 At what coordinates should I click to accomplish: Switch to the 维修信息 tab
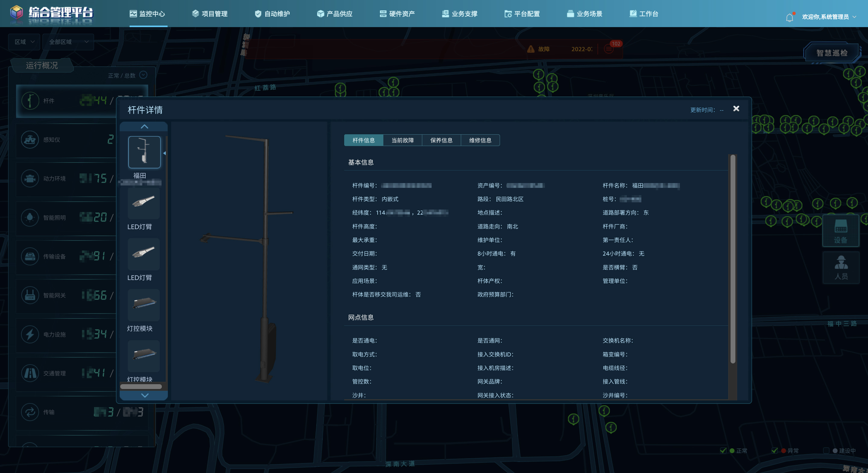(480, 140)
